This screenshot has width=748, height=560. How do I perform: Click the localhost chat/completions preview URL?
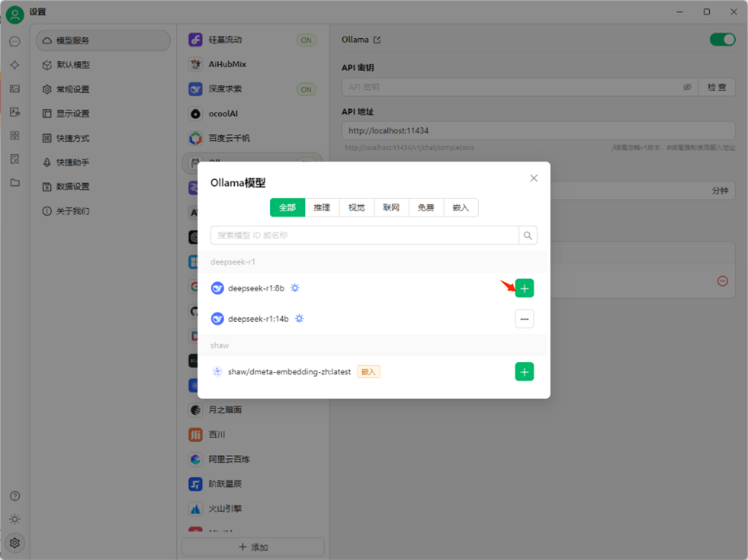[x=409, y=147]
